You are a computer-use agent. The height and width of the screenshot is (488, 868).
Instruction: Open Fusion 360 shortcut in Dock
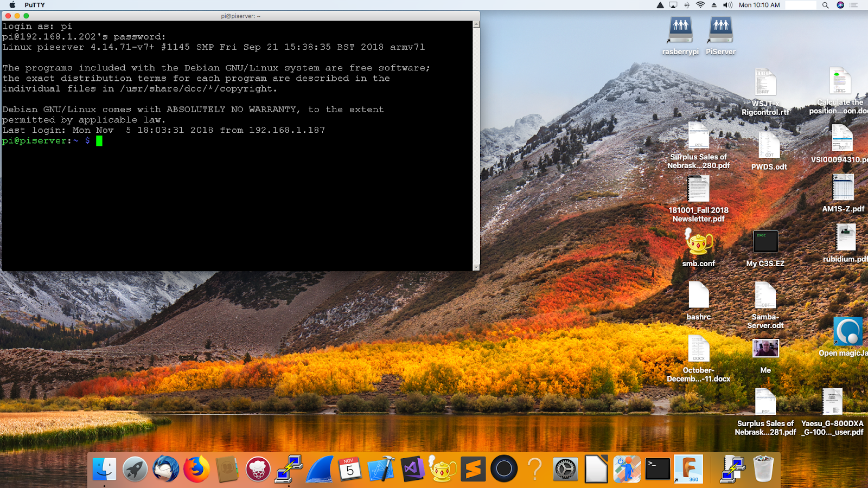[689, 469]
